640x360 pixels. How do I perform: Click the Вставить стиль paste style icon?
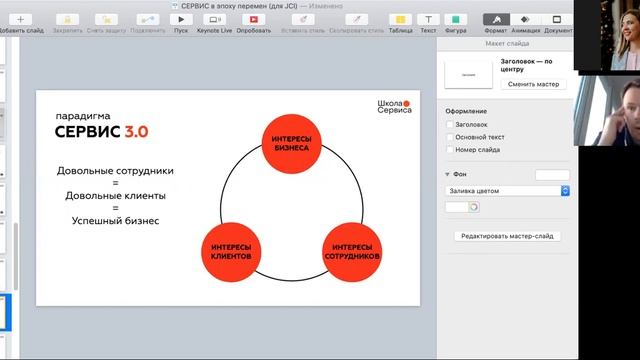pyautogui.click(x=303, y=19)
